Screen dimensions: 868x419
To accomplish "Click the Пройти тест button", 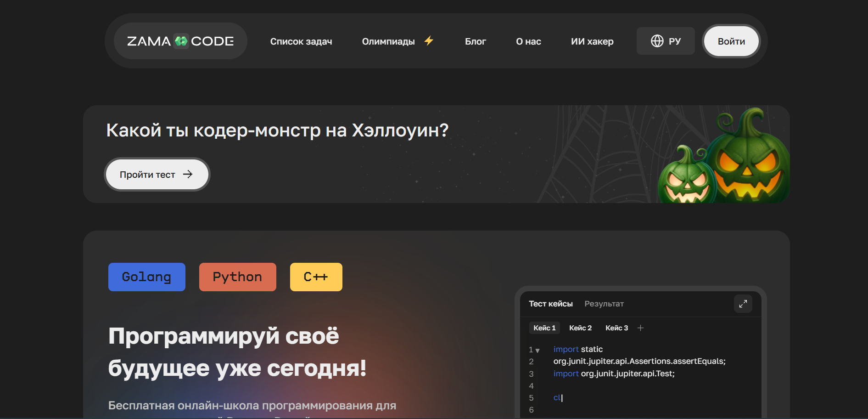I will pos(157,174).
